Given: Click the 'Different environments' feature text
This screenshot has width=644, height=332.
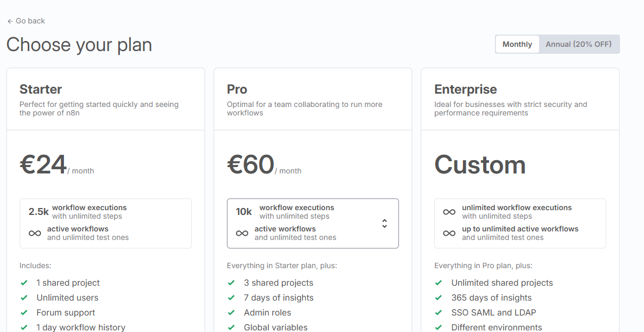Looking at the screenshot, I should (x=496, y=328).
